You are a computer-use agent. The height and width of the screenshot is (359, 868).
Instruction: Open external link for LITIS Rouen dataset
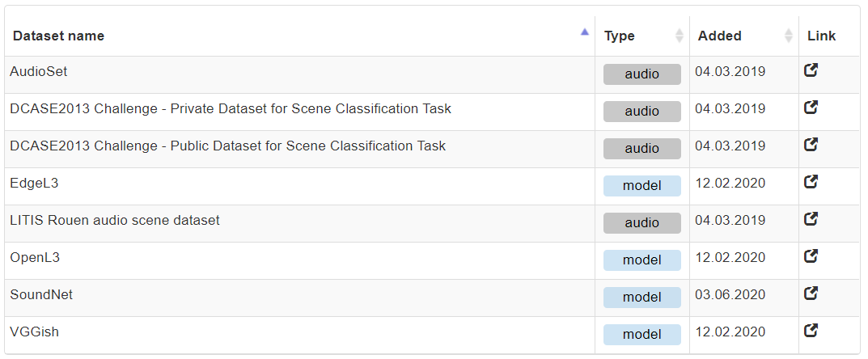pyautogui.click(x=811, y=219)
